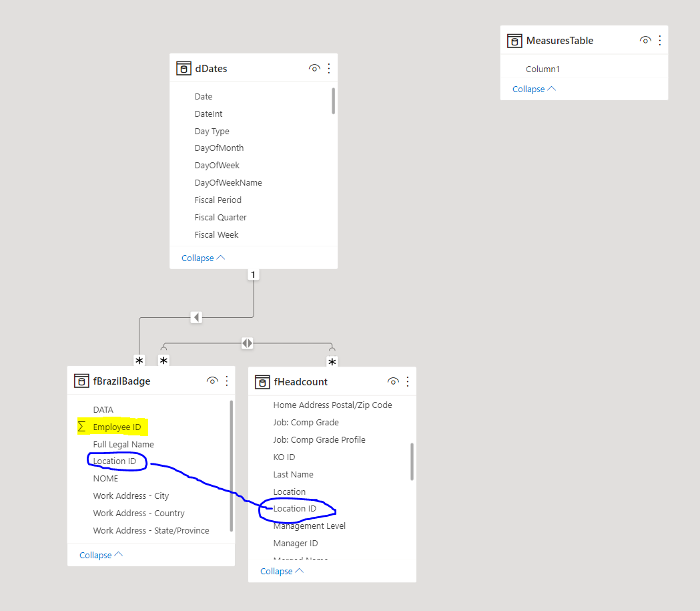The width and height of the screenshot is (700, 611).
Task: Select the Employee ID field
Action: pyautogui.click(x=117, y=427)
